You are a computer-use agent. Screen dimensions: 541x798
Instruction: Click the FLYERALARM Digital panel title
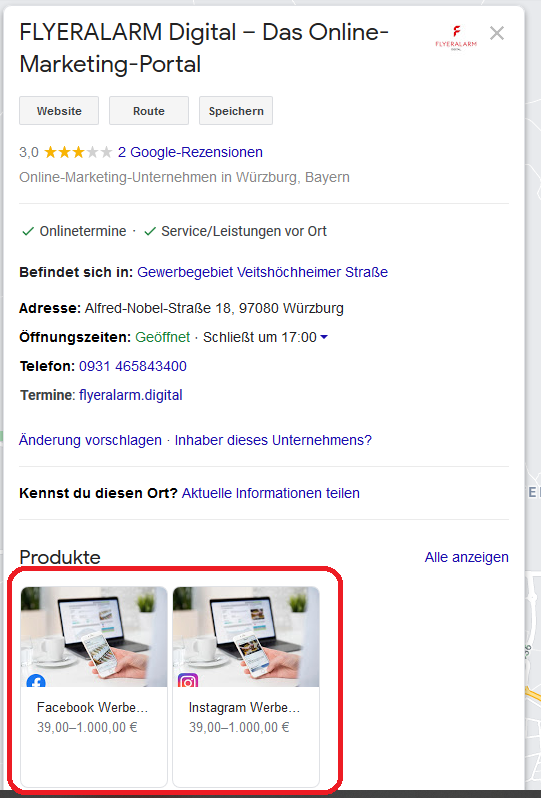click(204, 48)
